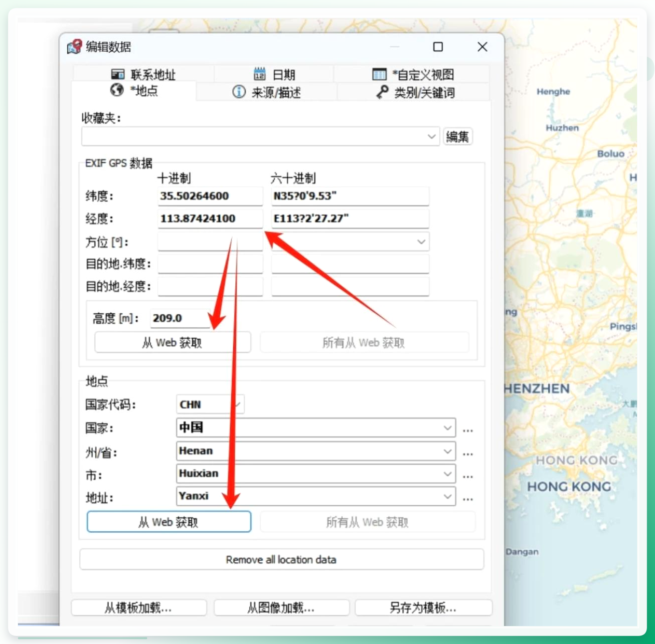Click the globe icon on 地点 tab

coord(117,90)
